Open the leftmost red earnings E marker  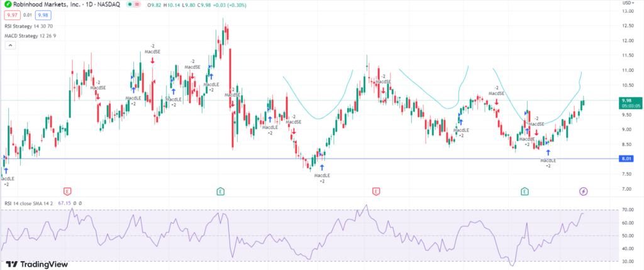67,191
